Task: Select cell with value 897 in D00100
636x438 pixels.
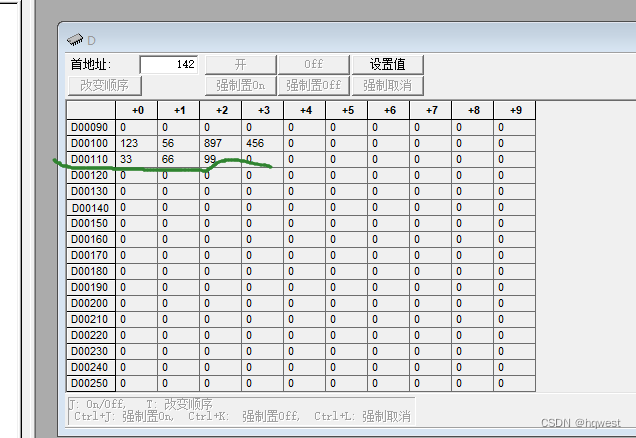Action: [x=221, y=144]
